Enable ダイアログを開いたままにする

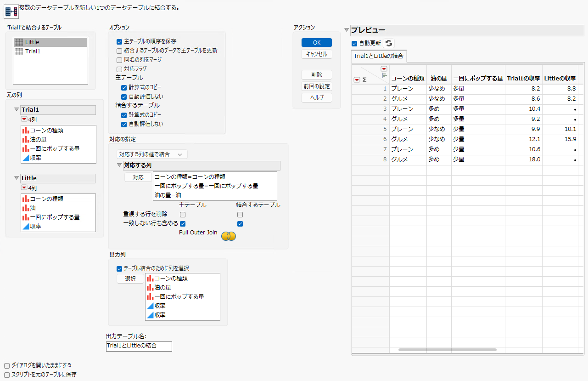click(7, 365)
